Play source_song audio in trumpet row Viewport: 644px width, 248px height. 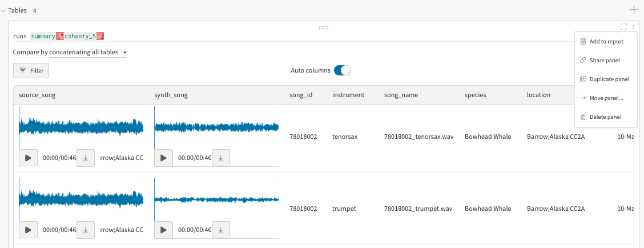pyautogui.click(x=28, y=230)
